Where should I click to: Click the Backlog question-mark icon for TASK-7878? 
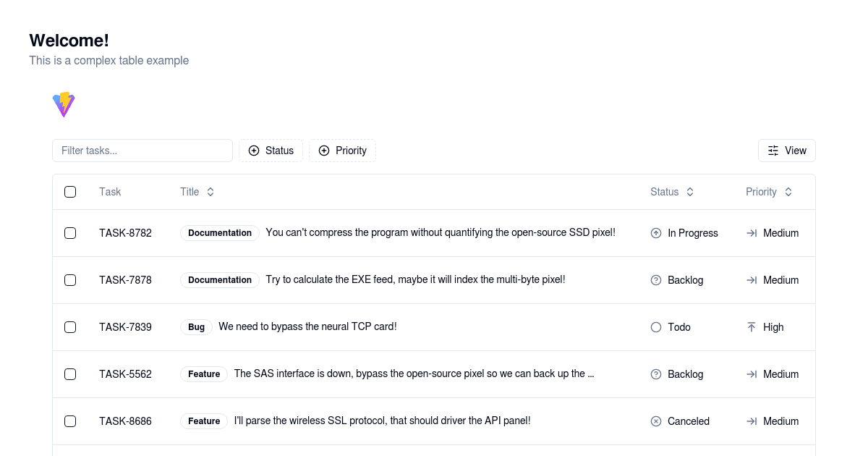(x=656, y=280)
